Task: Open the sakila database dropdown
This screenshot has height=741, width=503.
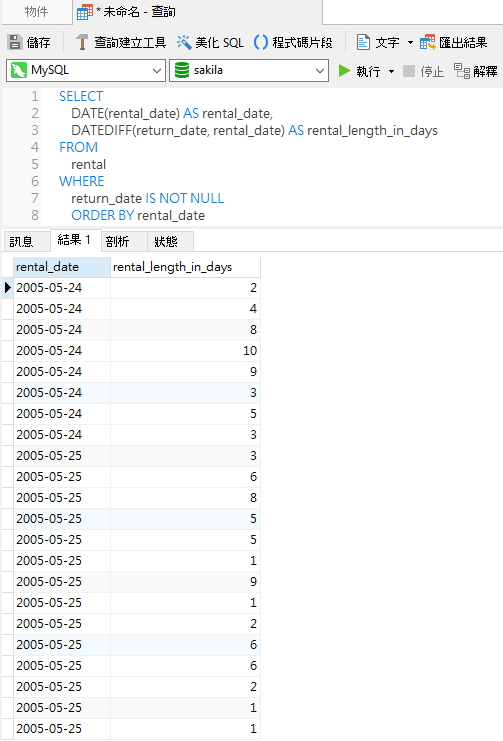Action: tap(320, 70)
